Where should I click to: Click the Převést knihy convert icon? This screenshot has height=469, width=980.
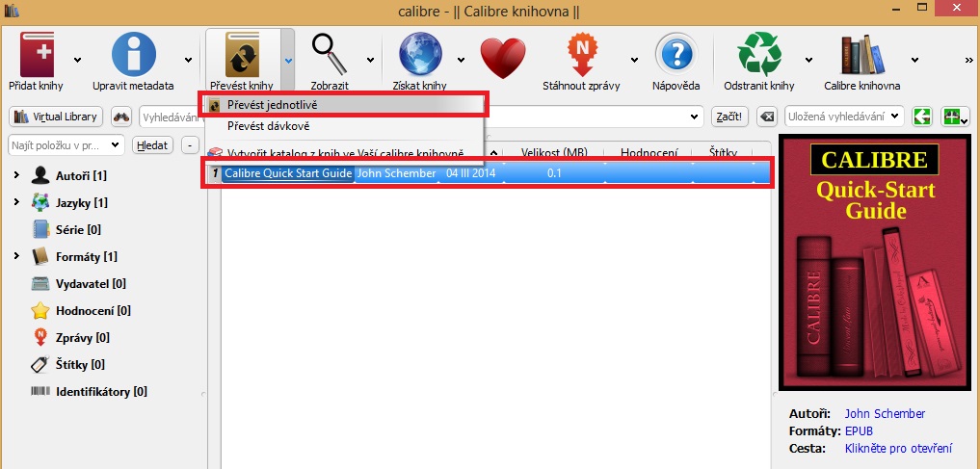[243, 55]
